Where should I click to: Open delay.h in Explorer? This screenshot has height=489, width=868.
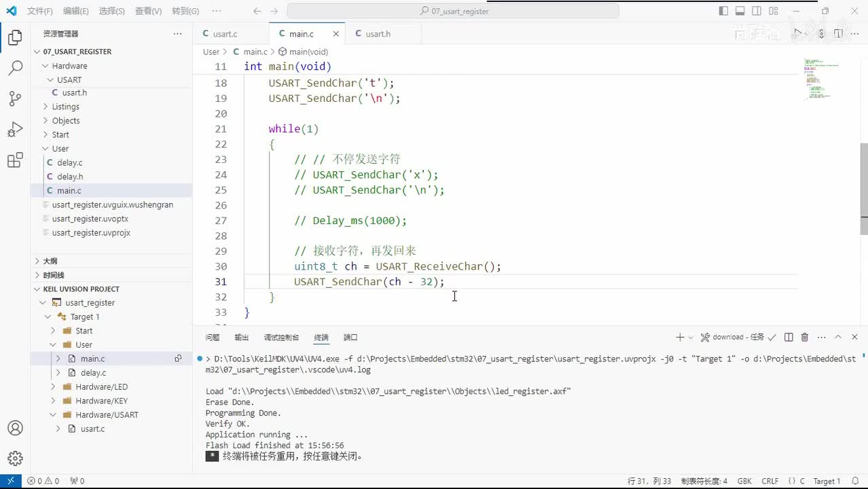(x=111, y=177)
